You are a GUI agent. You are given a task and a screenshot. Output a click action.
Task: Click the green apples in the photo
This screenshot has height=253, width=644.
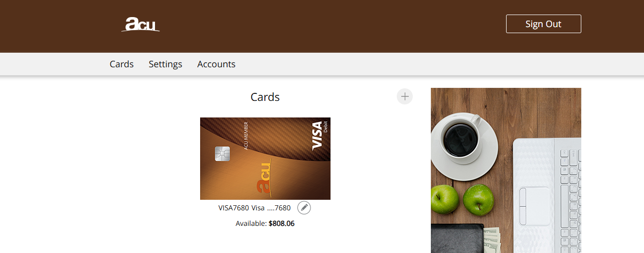(x=462, y=200)
